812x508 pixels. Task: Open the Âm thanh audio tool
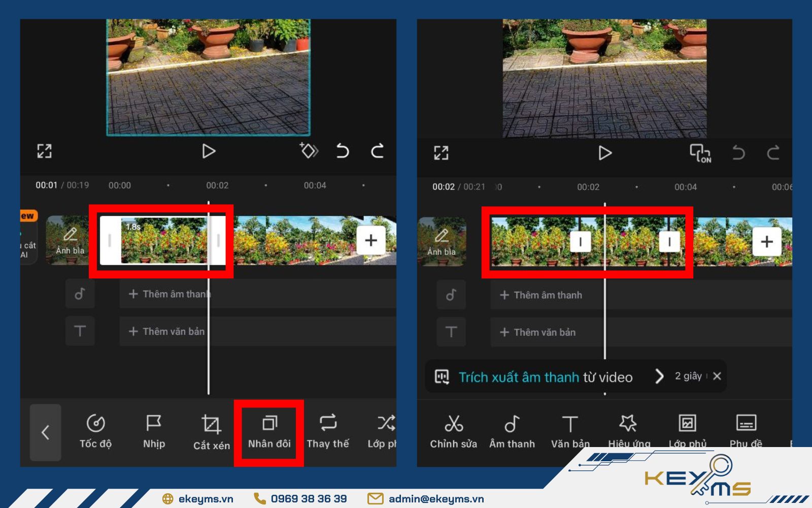pyautogui.click(x=512, y=432)
